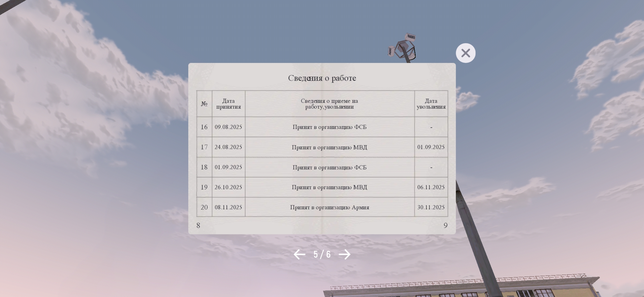Select row 20 Армия entry text
The image size is (644, 297).
[x=329, y=207]
